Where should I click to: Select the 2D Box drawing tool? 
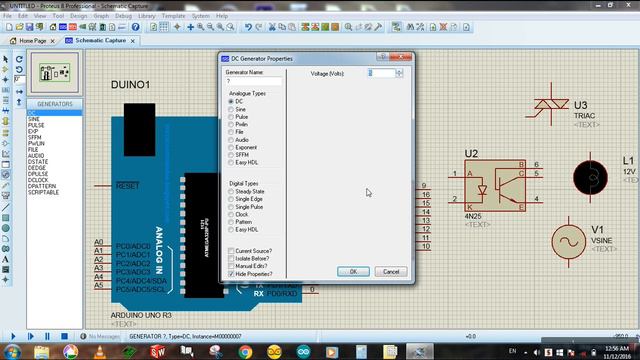click(x=6, y=218)
